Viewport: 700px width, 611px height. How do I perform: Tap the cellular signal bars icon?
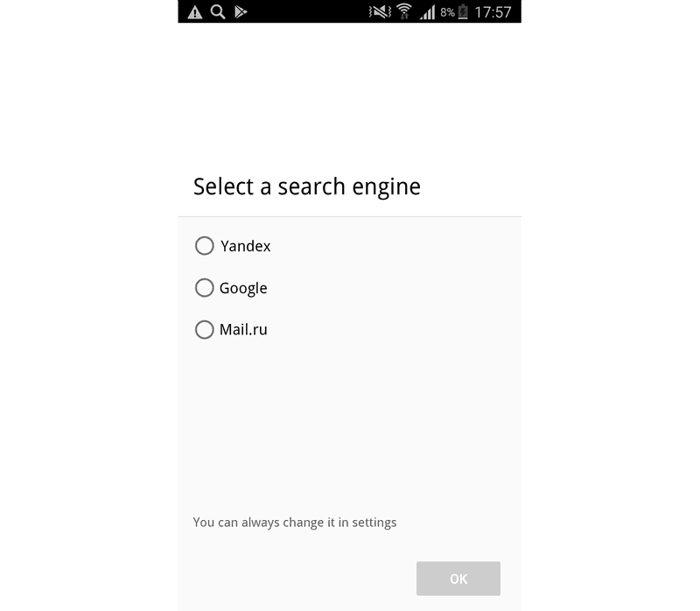(427, 12)
